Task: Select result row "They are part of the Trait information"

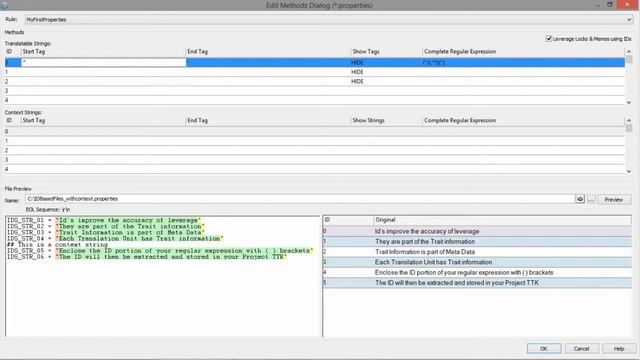Action: click(x=477, y=242)
